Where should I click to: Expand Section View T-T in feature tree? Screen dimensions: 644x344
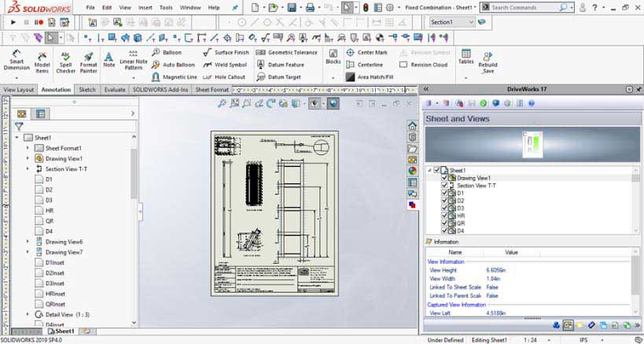[28, 168]
